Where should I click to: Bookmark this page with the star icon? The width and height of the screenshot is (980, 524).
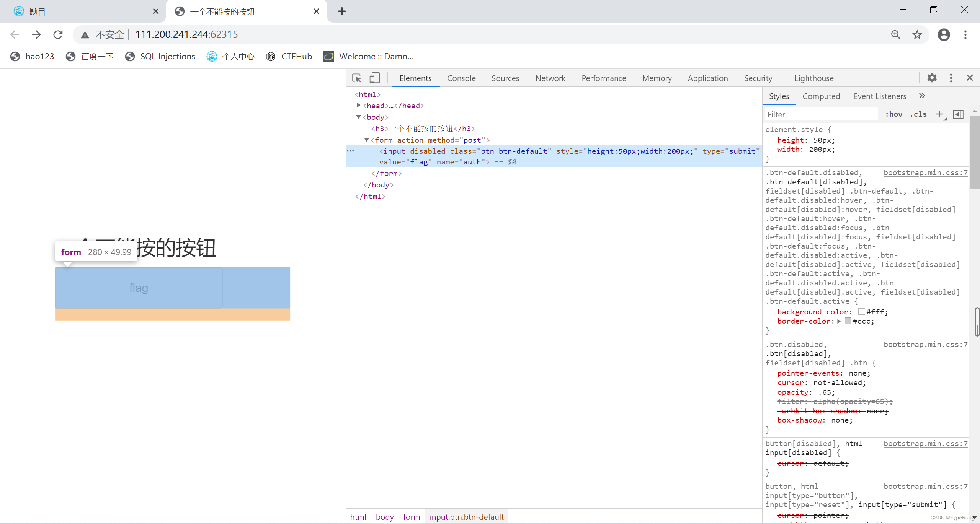tap(917, 35)
